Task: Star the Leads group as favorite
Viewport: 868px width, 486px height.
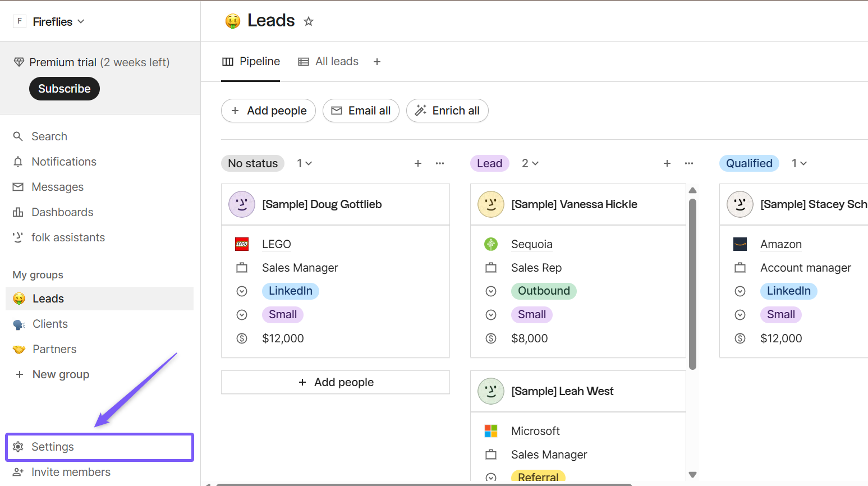Action: point(309,21)
